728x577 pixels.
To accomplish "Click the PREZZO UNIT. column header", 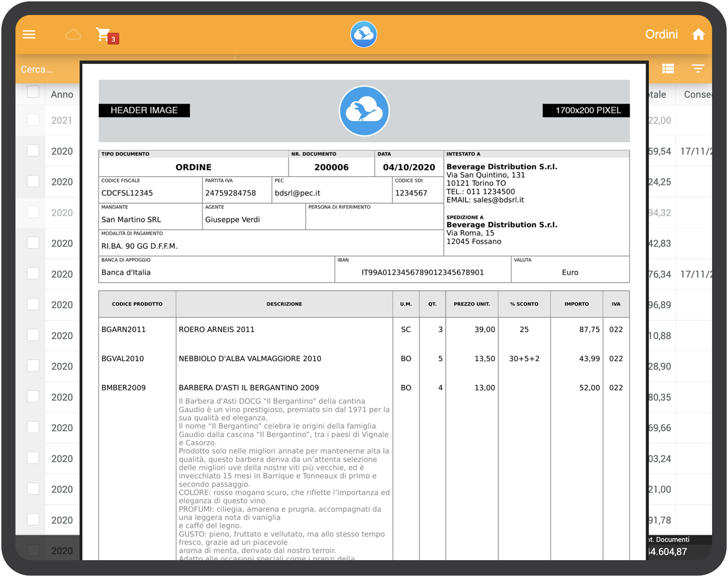I will [x=472, y=304].
